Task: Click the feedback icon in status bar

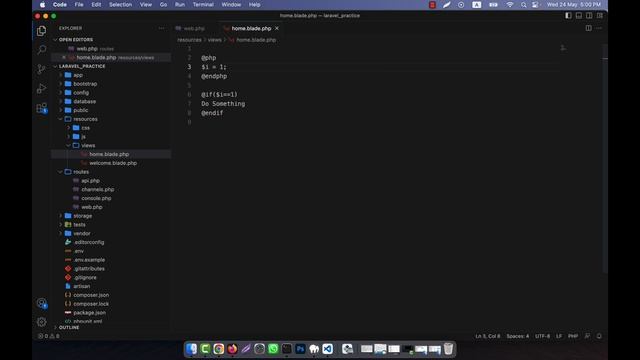Action: click(587, 336)
